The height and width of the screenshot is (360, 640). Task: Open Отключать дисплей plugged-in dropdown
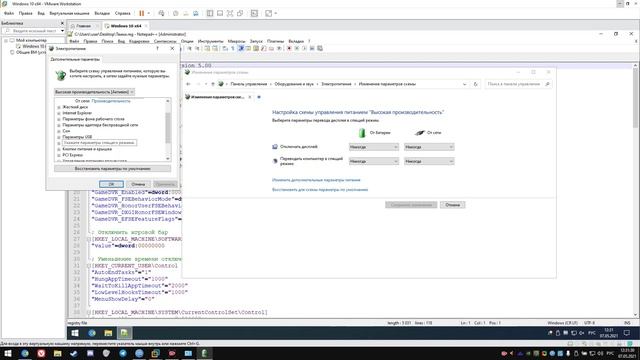(x=429, y=147)
